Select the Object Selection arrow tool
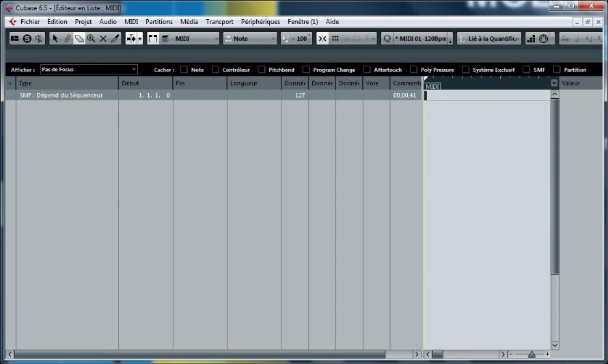Viewport: 608px width, 364px height. click(55, 38)
